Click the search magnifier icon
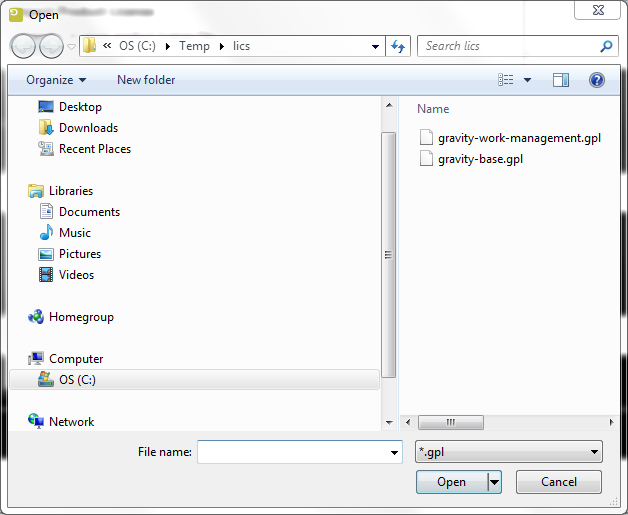This screenshot has width=628, height=515. (x=606, y=46)
